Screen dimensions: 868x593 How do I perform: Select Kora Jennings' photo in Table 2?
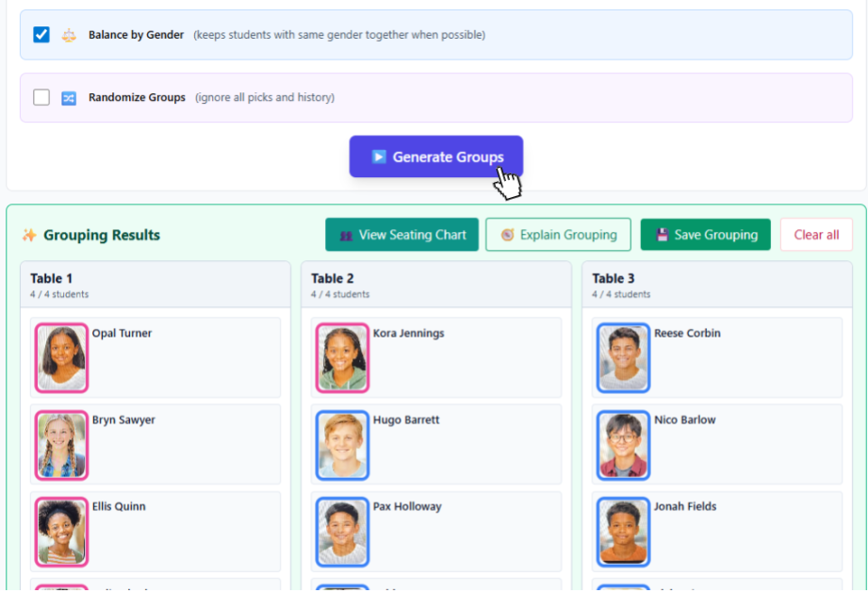[x=342, y=358]
